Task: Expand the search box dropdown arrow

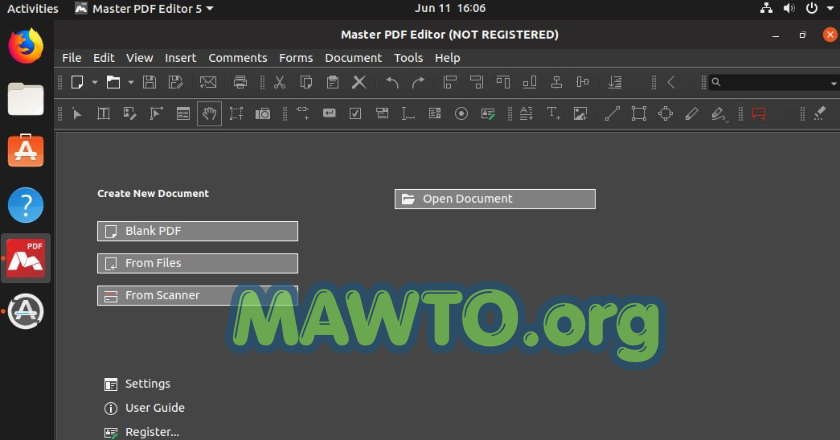Action: coord(834,84)
